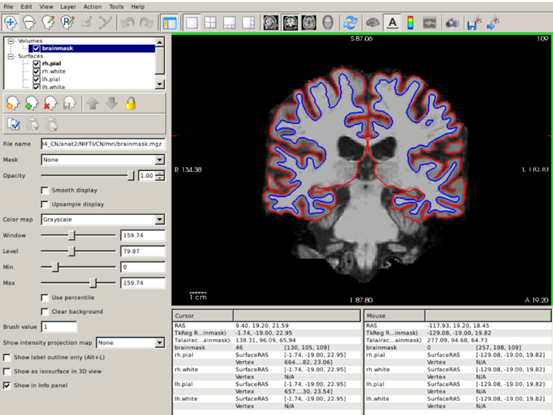
Task: Open the 3D head view
Action: 328,23
